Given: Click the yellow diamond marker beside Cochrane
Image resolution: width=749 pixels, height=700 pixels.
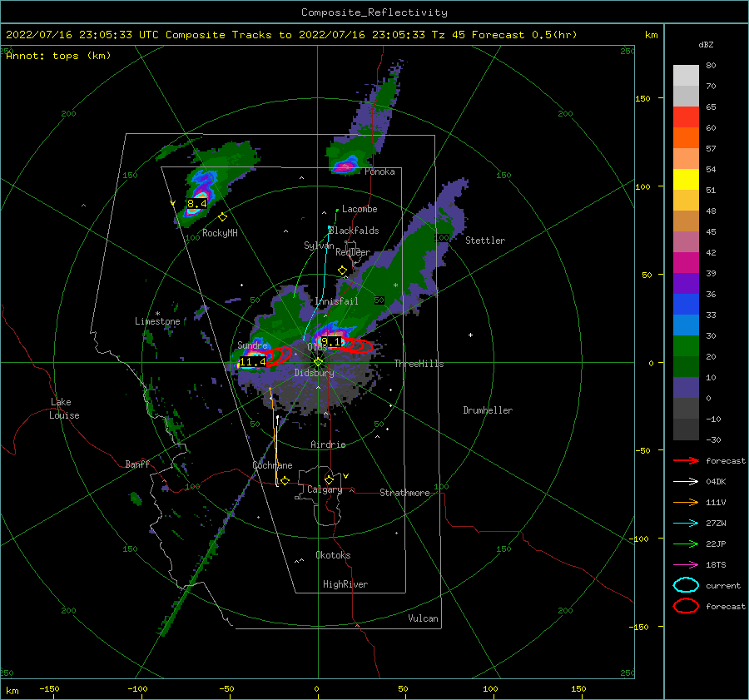Looking at the screenshot, I should (x=285, y=480).
